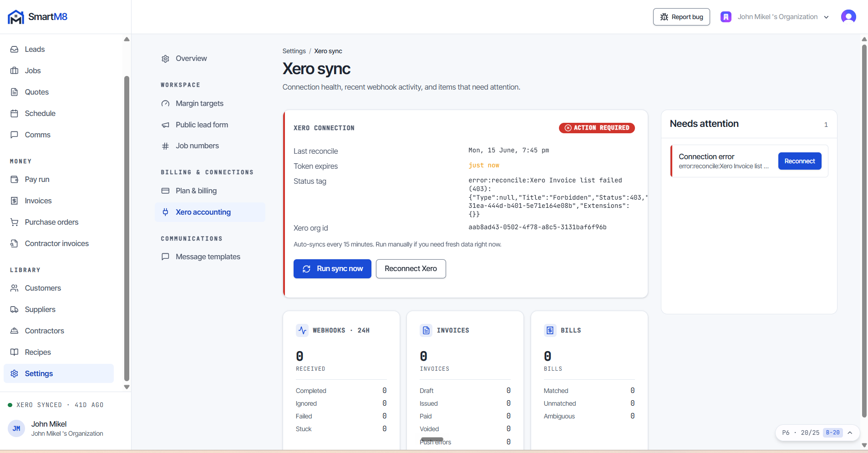
Task: Click the Report bug button
Action: click(681, 17)
